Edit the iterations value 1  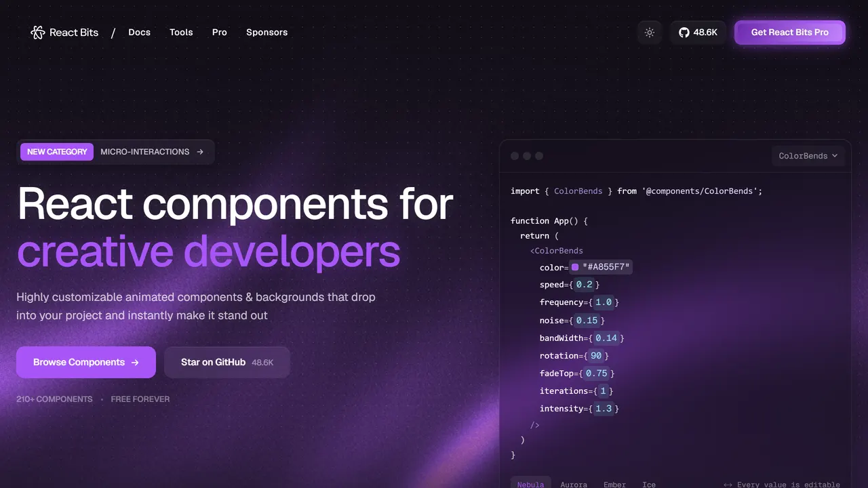click(x=604, y=390)
